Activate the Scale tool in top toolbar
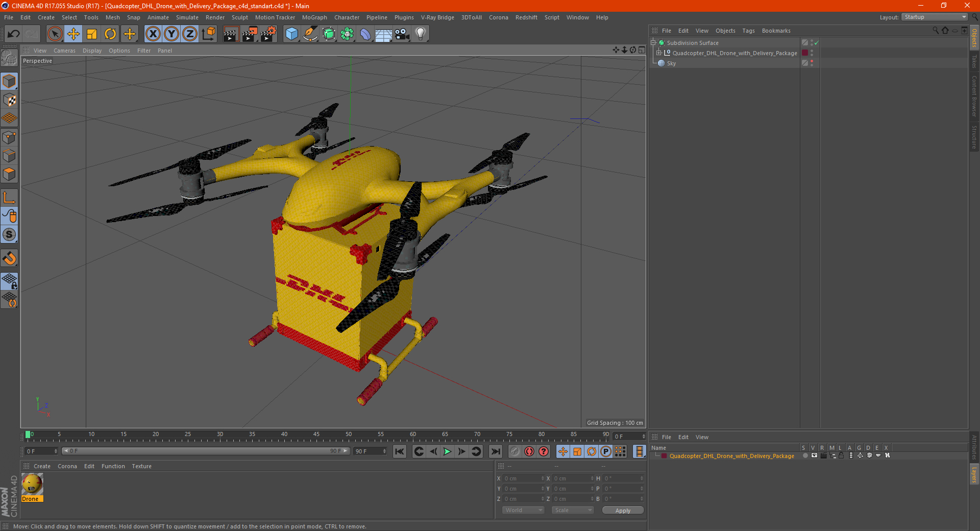The width and height of the screenshot is (980, 531). click(92, 34)
